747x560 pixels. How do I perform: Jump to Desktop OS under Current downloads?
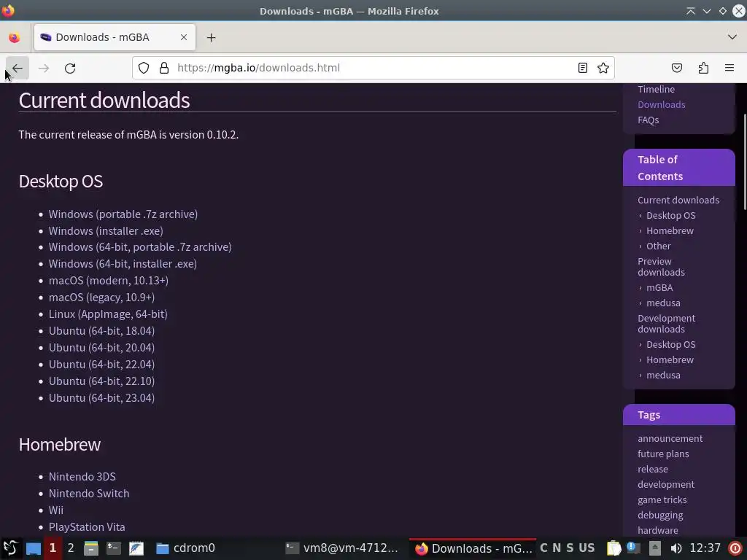point(671,216)
